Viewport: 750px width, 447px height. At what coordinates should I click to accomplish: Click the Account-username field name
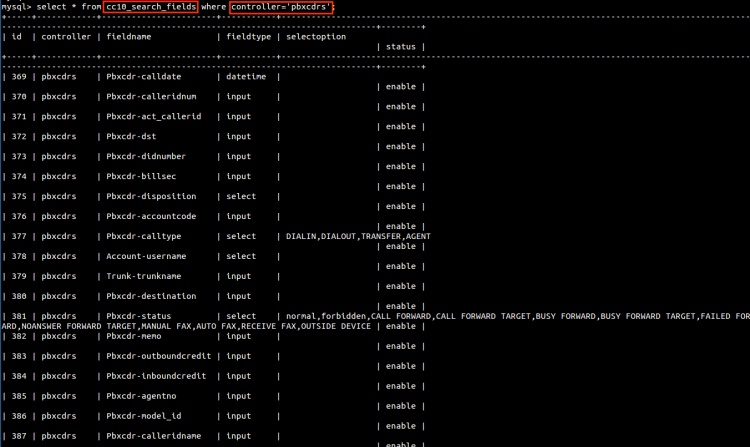147,257
